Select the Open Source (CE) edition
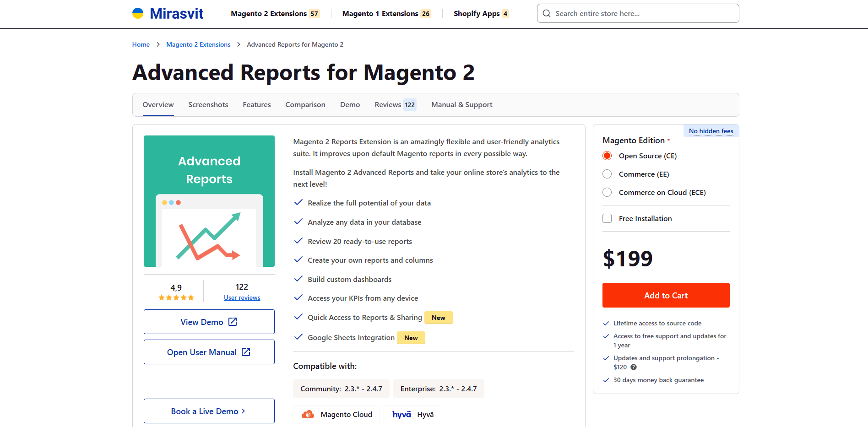Image resolution: width=868 pixels, height=427 pixels. pos(607,156)
